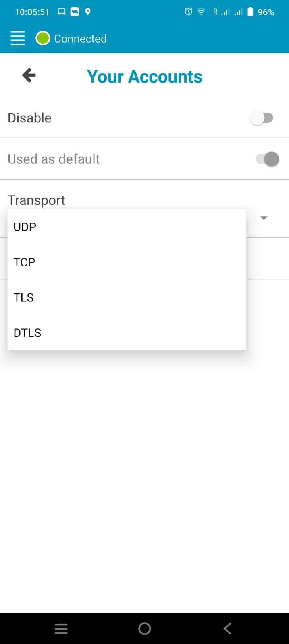Select TLS transport option
289x644 pixels.
coord(24,298)
